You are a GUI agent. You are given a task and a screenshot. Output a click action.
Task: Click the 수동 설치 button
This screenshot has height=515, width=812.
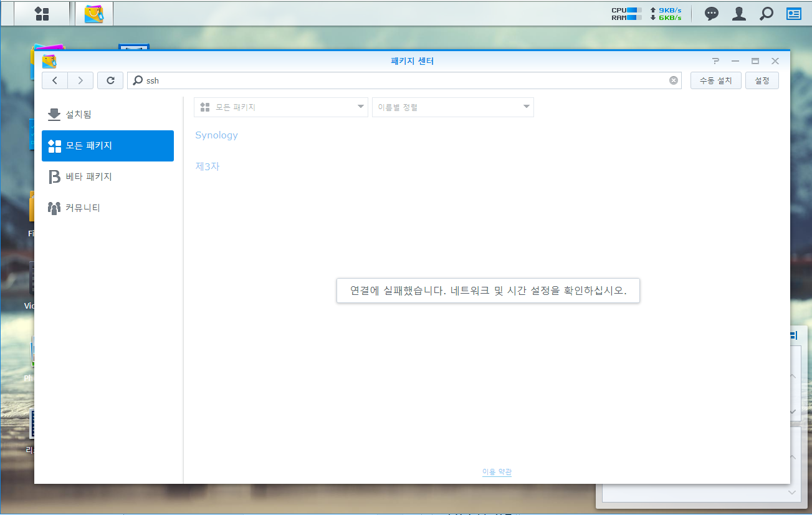click(x=715, y=80)
